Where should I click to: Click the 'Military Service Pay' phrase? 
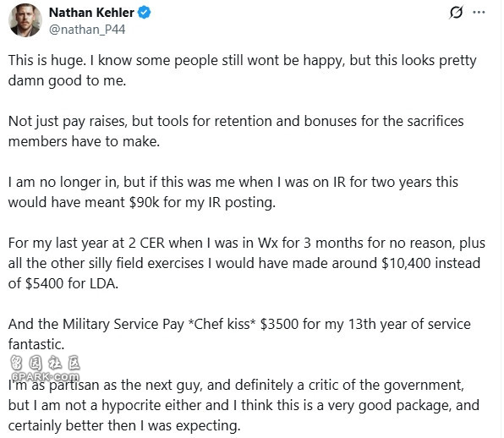pyautogui.click(x=123, y=324)
